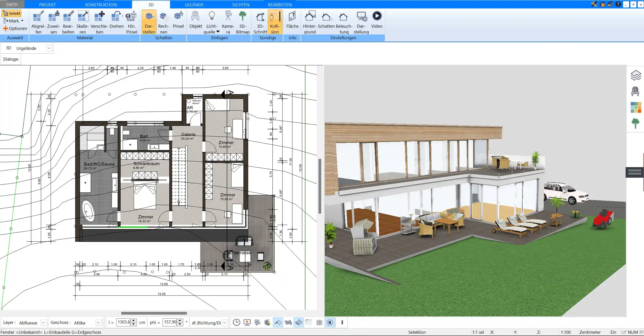Click the Zuweisen material assign tool
This screenshot has width=644, height=336.
pos(54,22)
